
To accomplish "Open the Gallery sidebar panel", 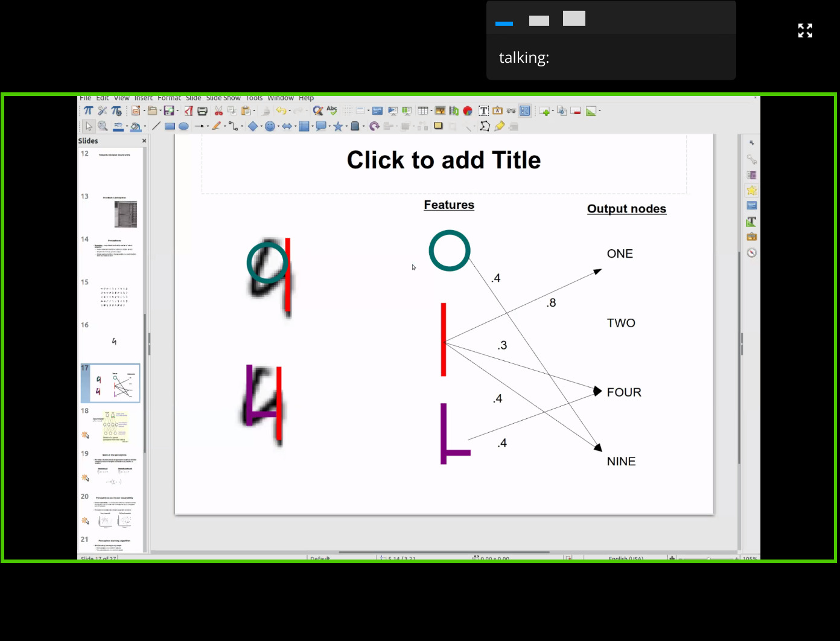I will (751, 237).
